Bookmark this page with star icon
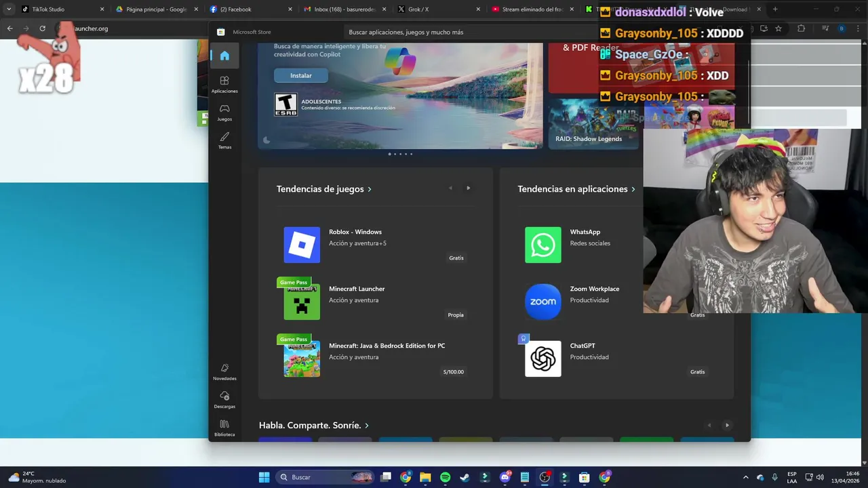Screen dimensions: 868x488 click(778, 28)
